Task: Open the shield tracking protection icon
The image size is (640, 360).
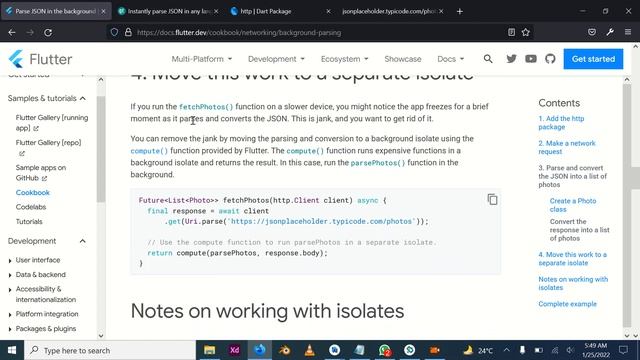Action: tap(114, 32)
